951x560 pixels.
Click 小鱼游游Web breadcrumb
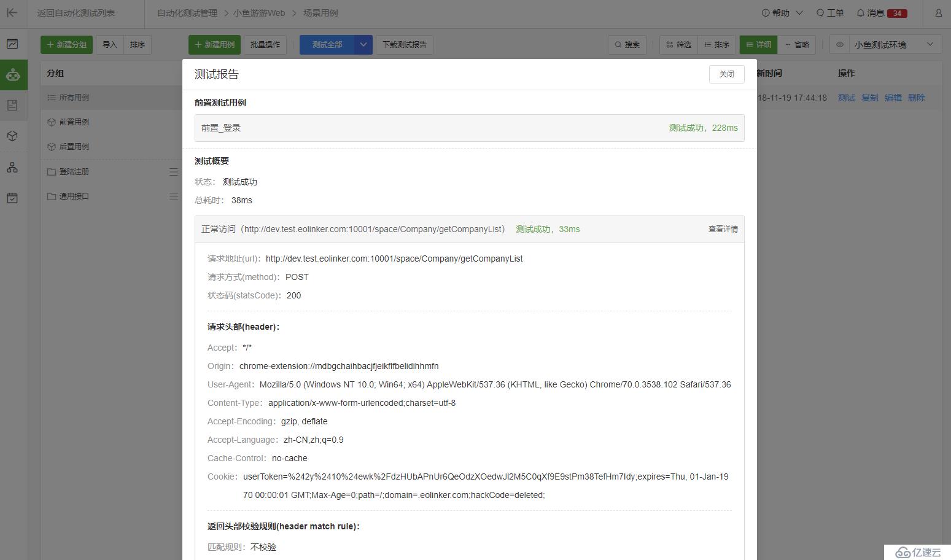(x=259, y=13)
